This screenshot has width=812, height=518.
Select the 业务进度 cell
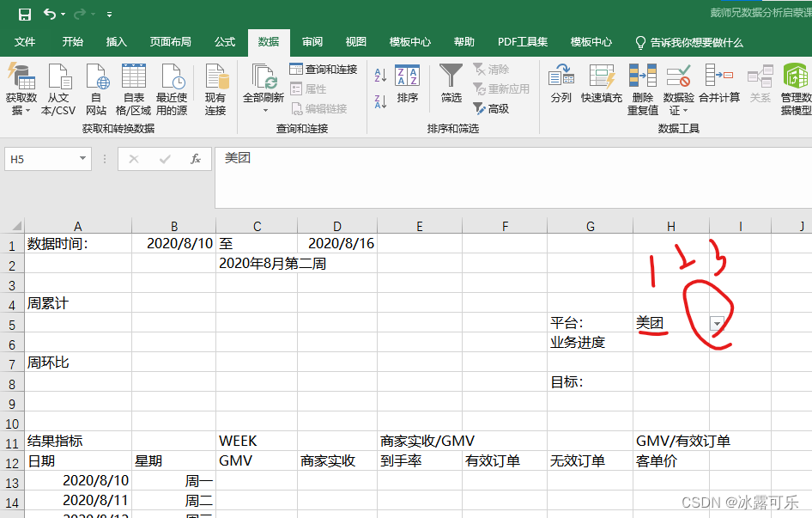(x=590, y=342)
